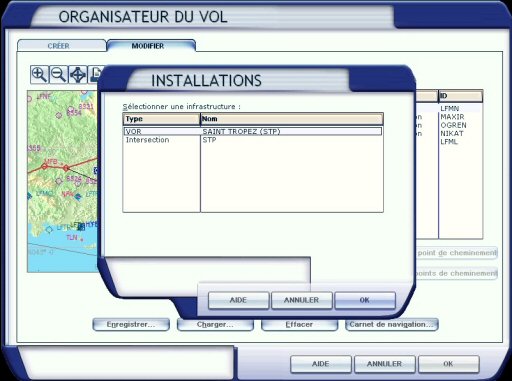
Task: Click the Charger... button
Action: [x=215, y=324]
